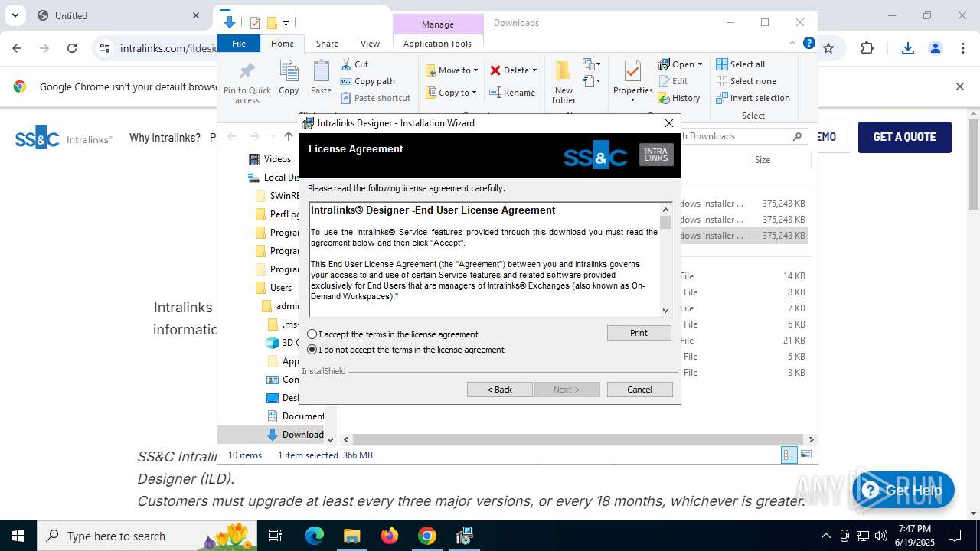Switch to the Home ribbon tab
This screenshot has height=551, width=980.
282,44
